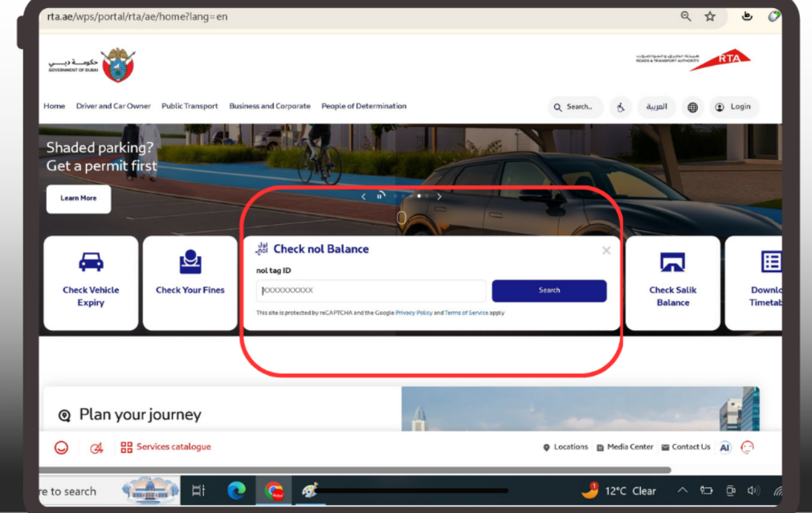Screen dimensions: 812x513
Task: Toggle the chatbot smiley icon
Action: pos(746,447)
